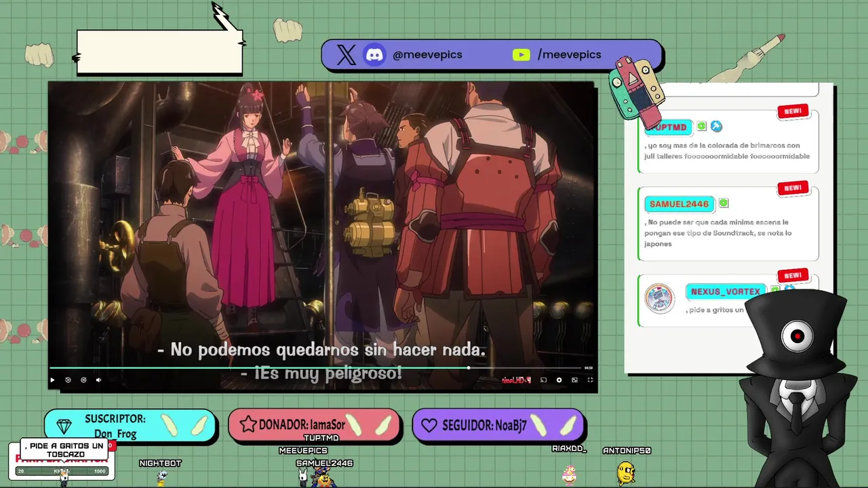Click the empty cream title box
This screenshot has width=868, height=488.
159,52
